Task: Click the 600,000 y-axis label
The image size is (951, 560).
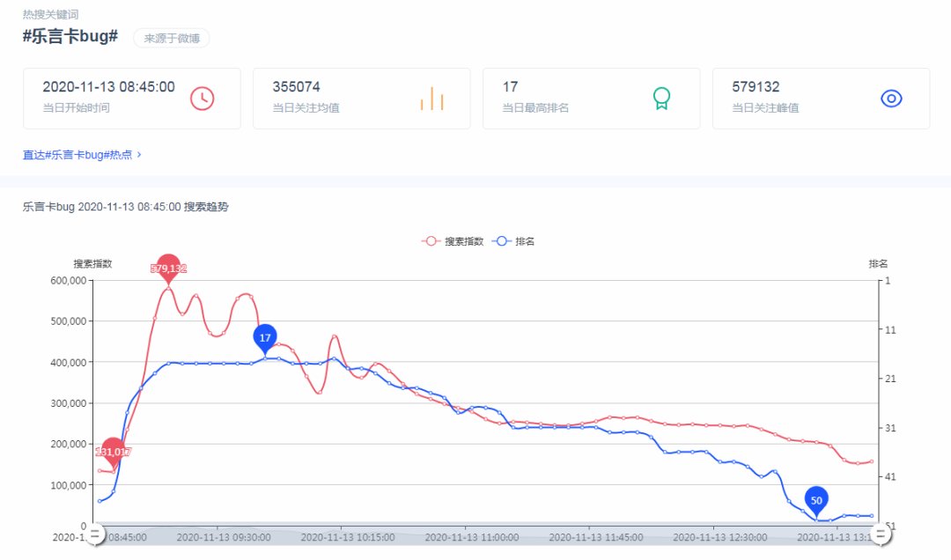Action: coord(69,281)
